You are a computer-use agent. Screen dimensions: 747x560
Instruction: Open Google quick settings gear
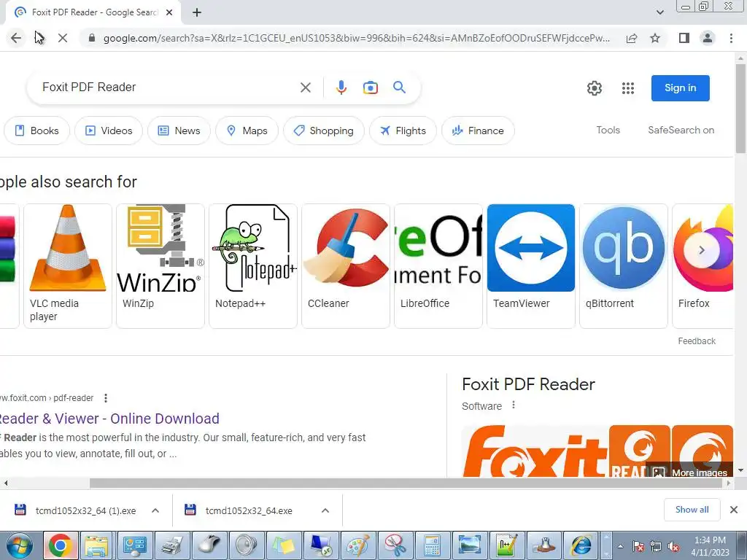[x=594, y=88]
